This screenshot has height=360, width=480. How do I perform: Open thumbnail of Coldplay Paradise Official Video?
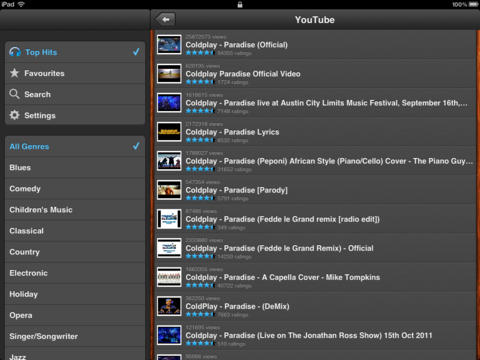[x=169, y=73]
